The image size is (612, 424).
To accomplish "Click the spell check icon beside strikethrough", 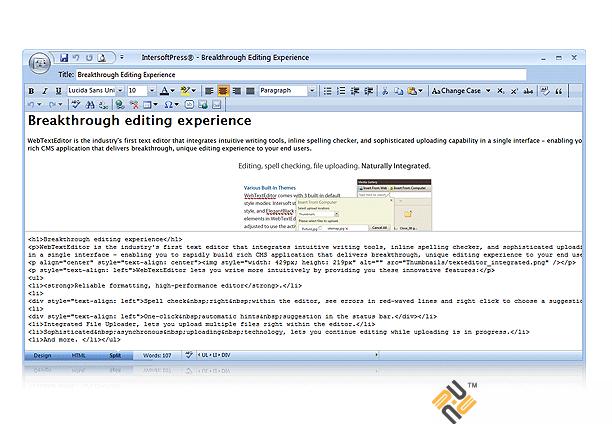I will [545, 91].
